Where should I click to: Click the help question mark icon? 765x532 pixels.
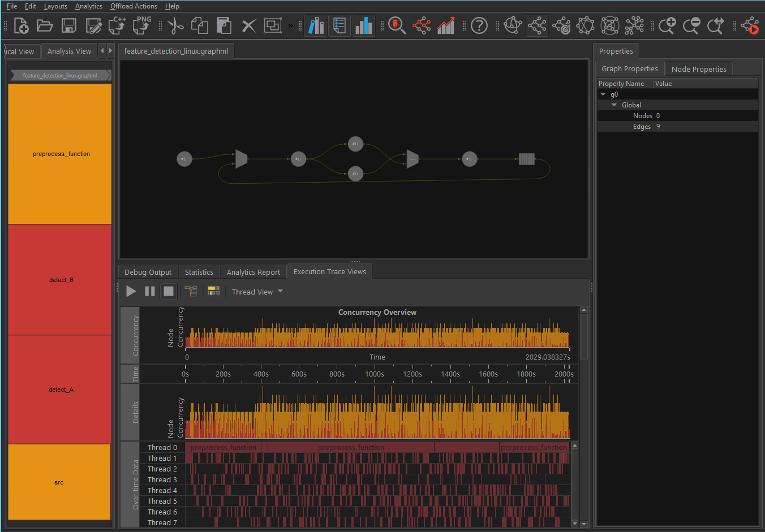point(479,25)
